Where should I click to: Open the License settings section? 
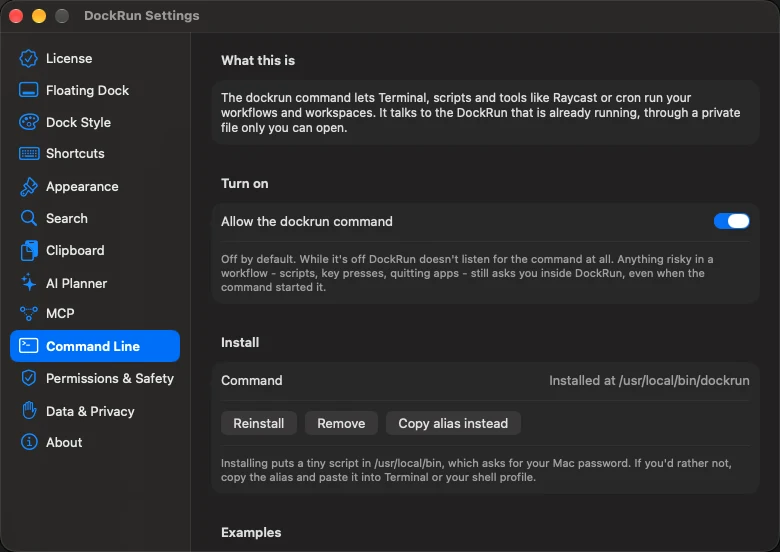point(69,59)
